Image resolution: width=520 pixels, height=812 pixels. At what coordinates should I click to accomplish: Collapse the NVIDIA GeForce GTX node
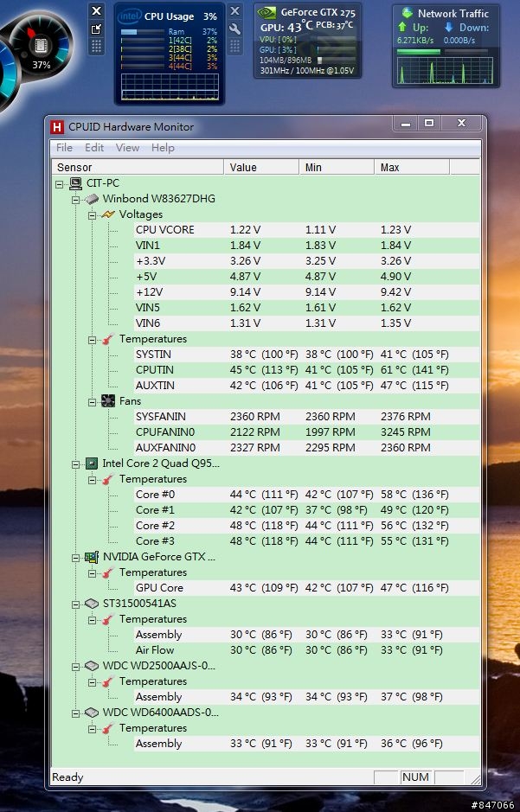(75, 558)
